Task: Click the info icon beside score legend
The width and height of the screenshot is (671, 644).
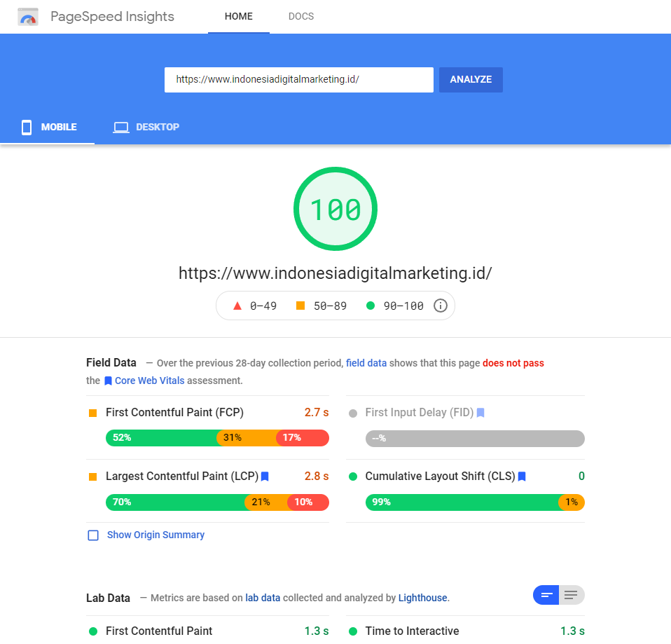Action: tap(441, 306)
